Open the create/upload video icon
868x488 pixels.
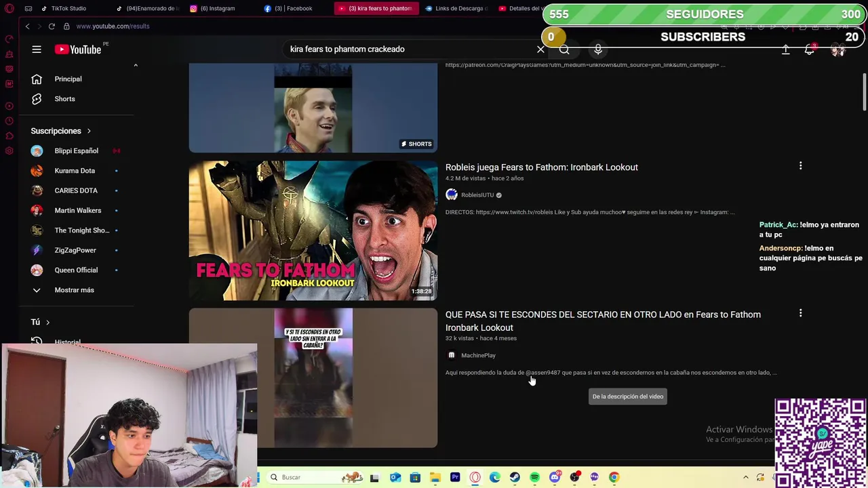tap(786, 49)
